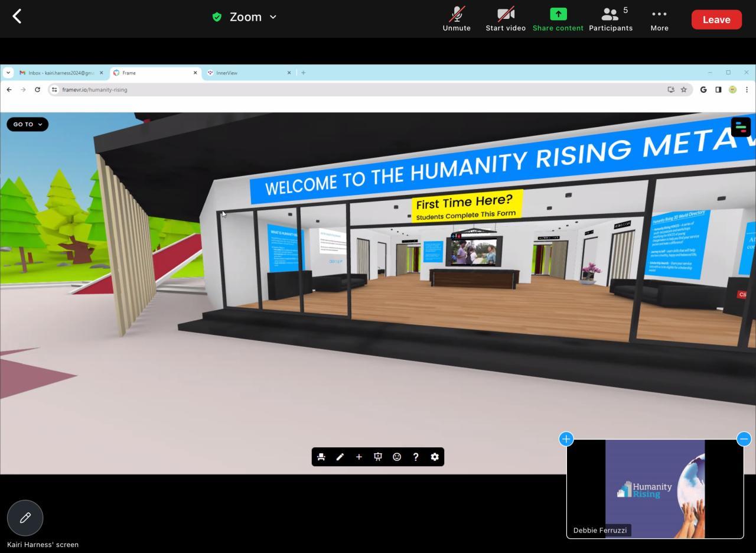Open Frame settings gear

[435, 457]
